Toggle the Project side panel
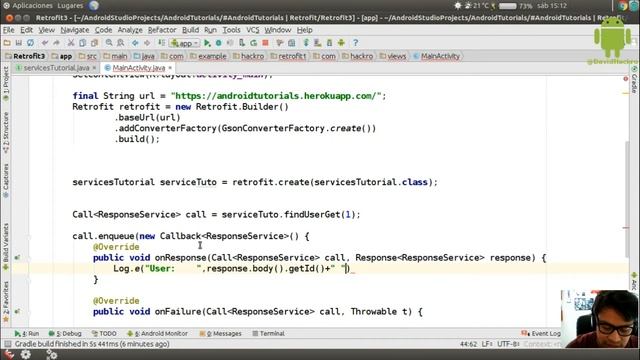 coord(6,83)
